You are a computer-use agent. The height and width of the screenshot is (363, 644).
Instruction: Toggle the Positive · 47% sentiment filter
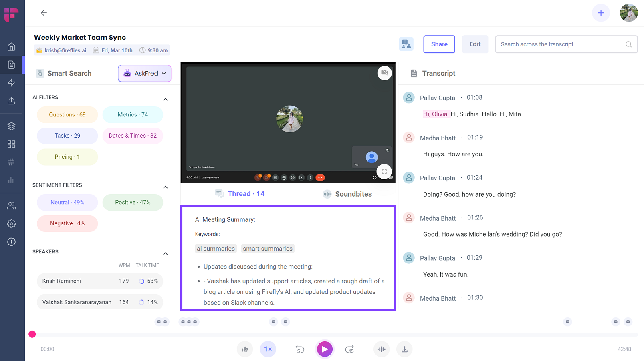pos(133,202)
